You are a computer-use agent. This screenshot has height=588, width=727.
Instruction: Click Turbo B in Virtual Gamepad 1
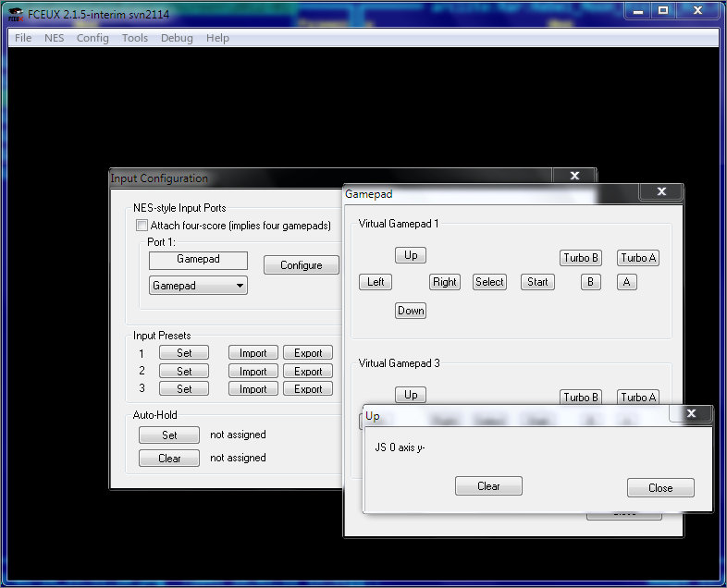(581, 258)
